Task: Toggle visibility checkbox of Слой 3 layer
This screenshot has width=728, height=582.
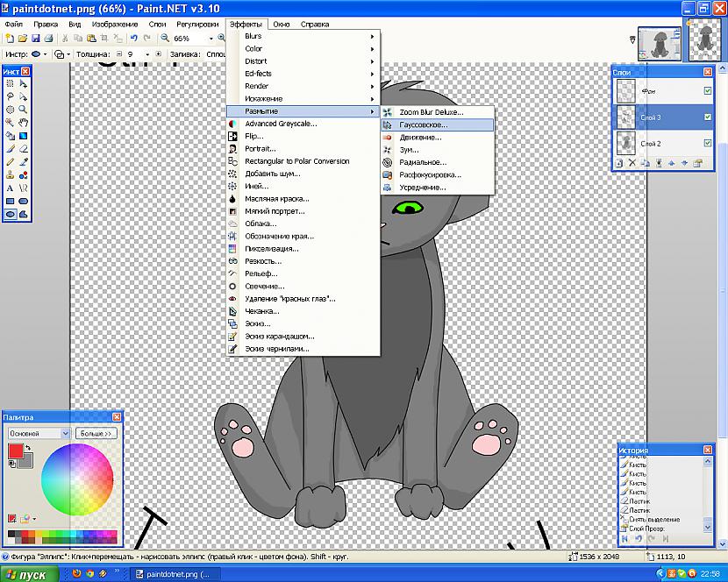Action: 707,117
